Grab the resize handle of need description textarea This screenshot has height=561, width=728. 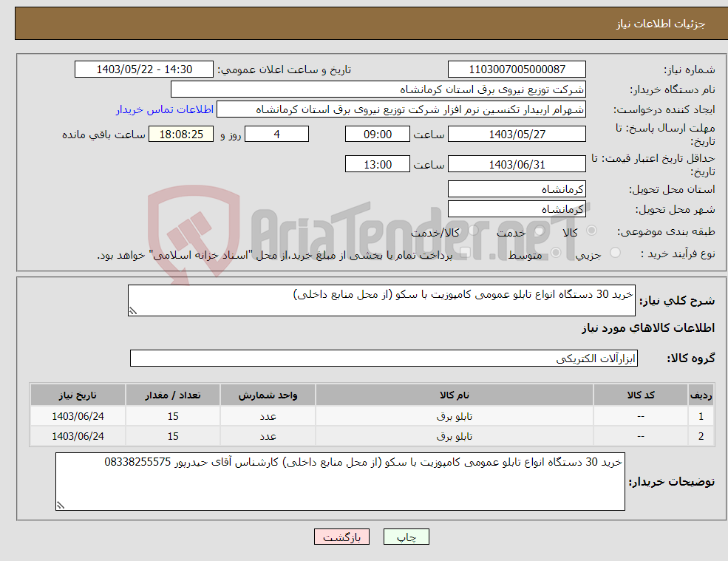tap(133, 311)
